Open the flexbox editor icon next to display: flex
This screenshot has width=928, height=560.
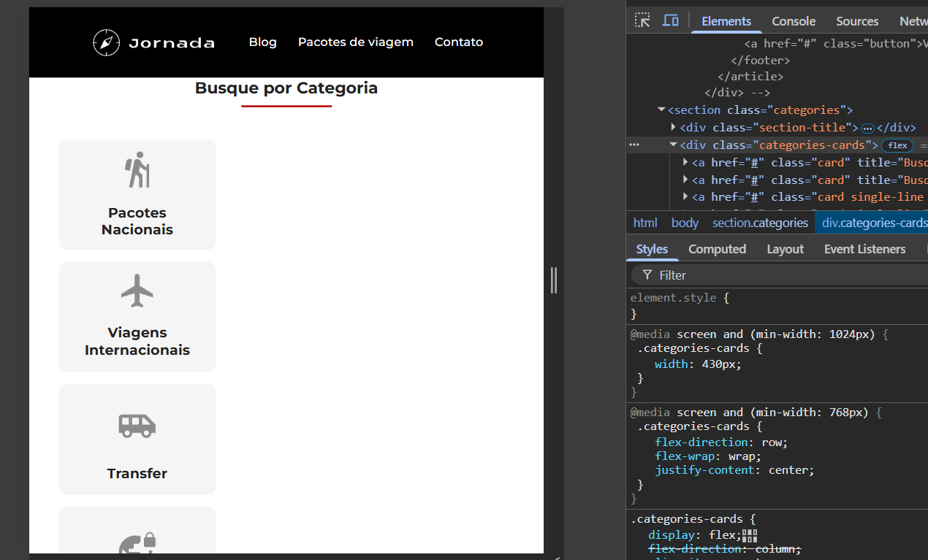pos(750,536)
